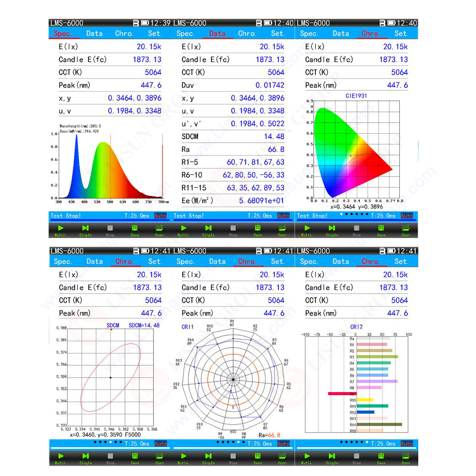Disable Auto next to T:25.0ms on Data screen
476x476 pixels.
tap(284, 216)
